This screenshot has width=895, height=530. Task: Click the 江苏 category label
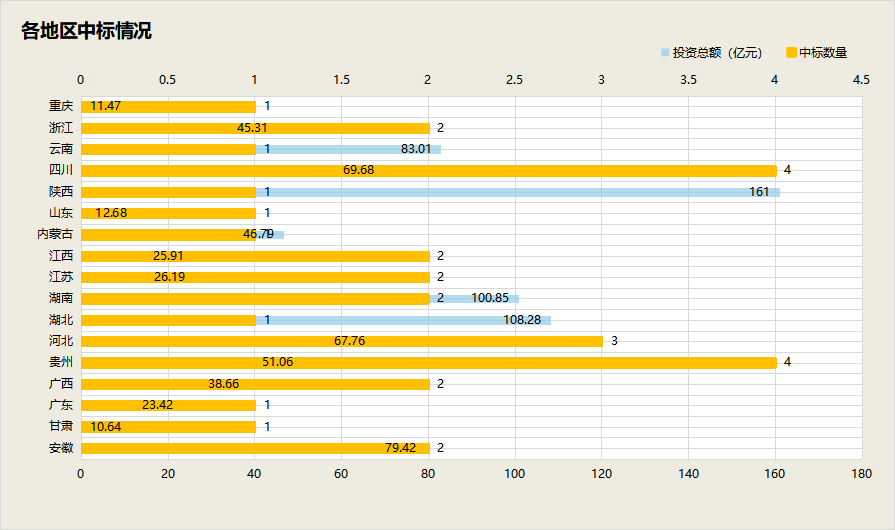pyautogui.click(x=61, y=277)
